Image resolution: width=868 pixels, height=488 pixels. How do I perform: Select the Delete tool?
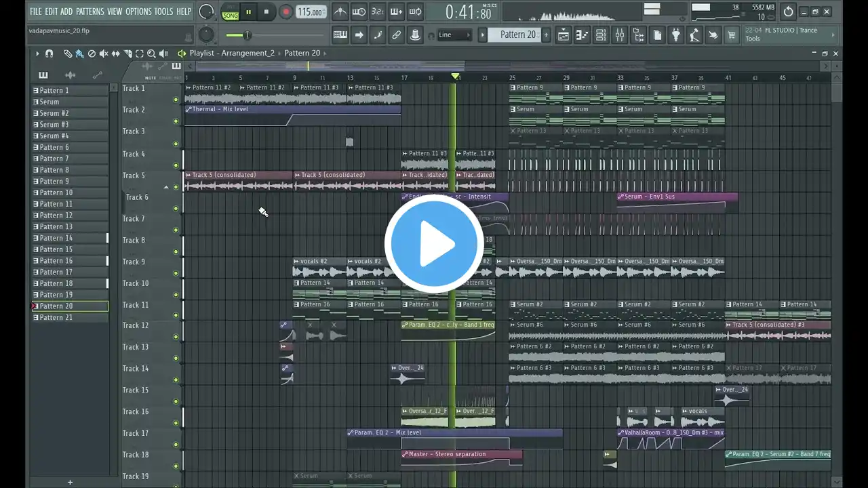click(92, 54)
